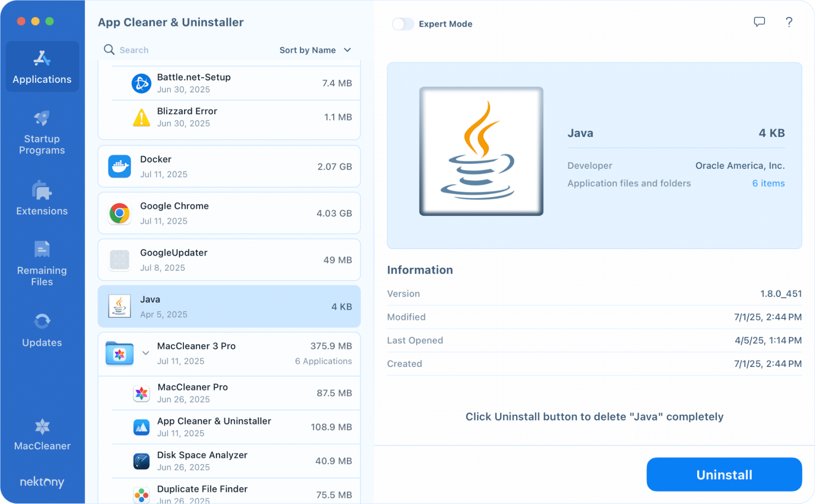The image size is (815, 504).
Task: Open MacCleaner sidebar shortcut
Action: (42, 435)
